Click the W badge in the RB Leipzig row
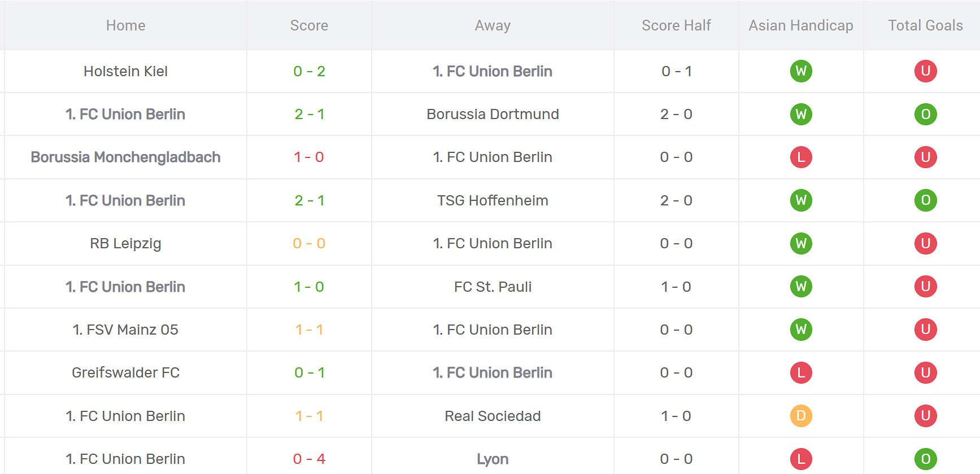This screenshot has width=980, height=474. click(801, 243)
